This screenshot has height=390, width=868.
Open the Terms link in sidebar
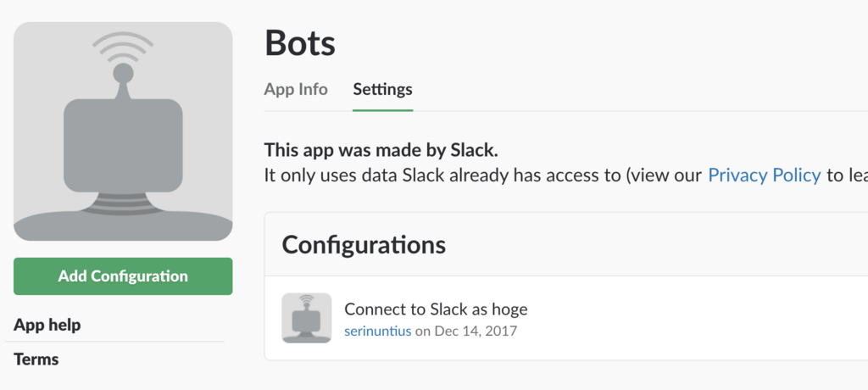pos(36,359)
